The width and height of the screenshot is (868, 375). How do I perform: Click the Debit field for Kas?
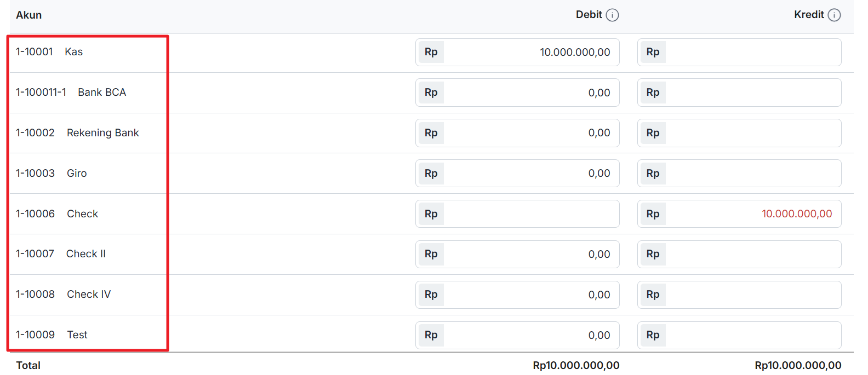coord(530,53)
